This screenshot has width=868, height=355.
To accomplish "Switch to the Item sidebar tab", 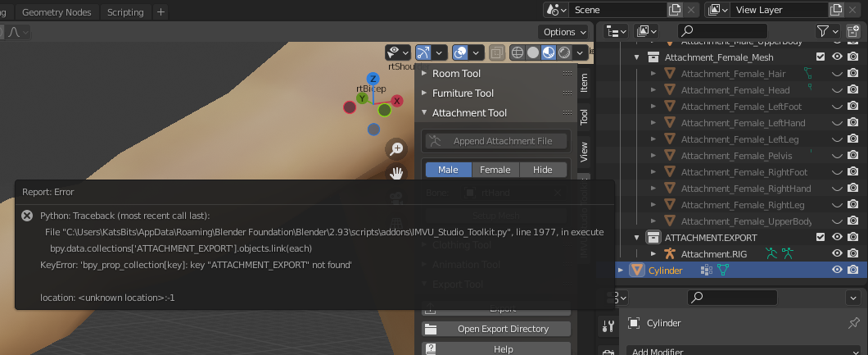I will pos(584,82).
